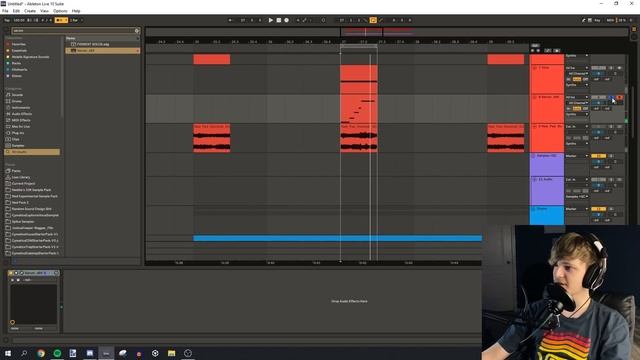
Task: Set Serum_x64 track monitor to Auto
Action: pos(577,109)
